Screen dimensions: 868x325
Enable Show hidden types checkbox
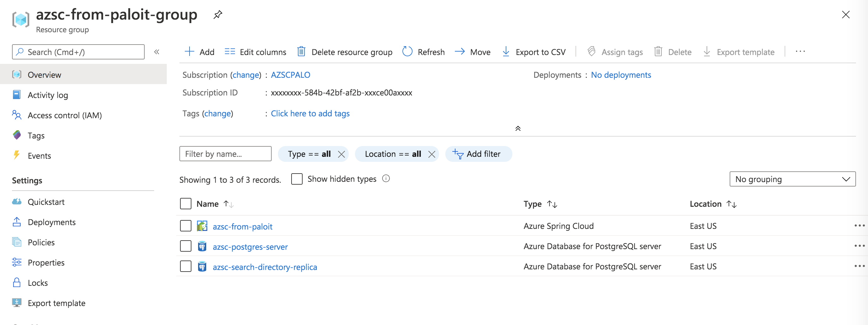pos(297,179)
